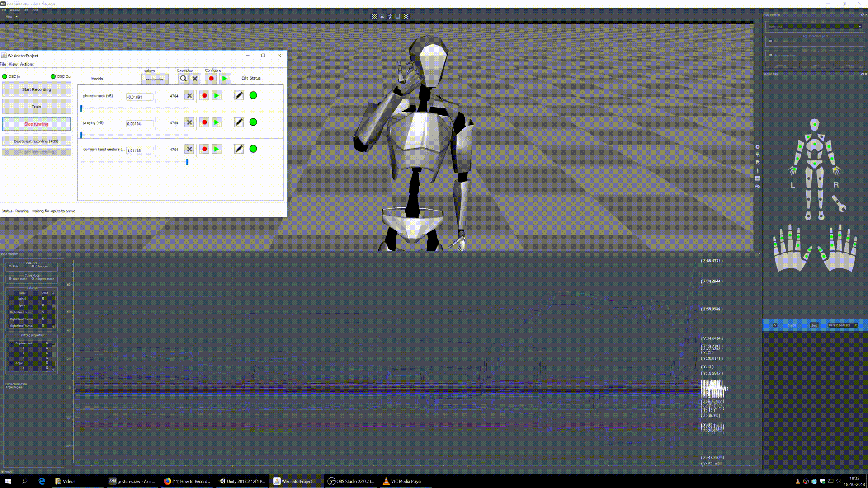Click the X delete icon under Examples
868x488 pixels.
click(195, 79)
